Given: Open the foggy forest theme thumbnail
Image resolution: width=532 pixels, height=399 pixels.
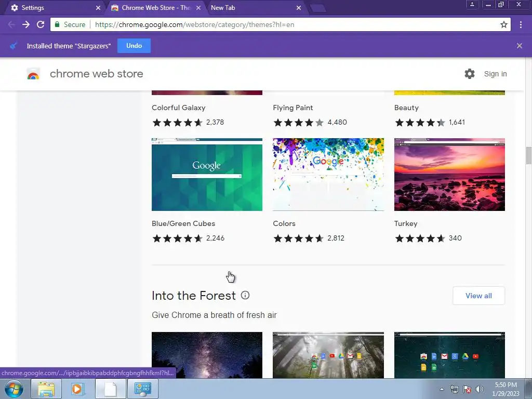Looking at the screenshot, I should point(328,355).
